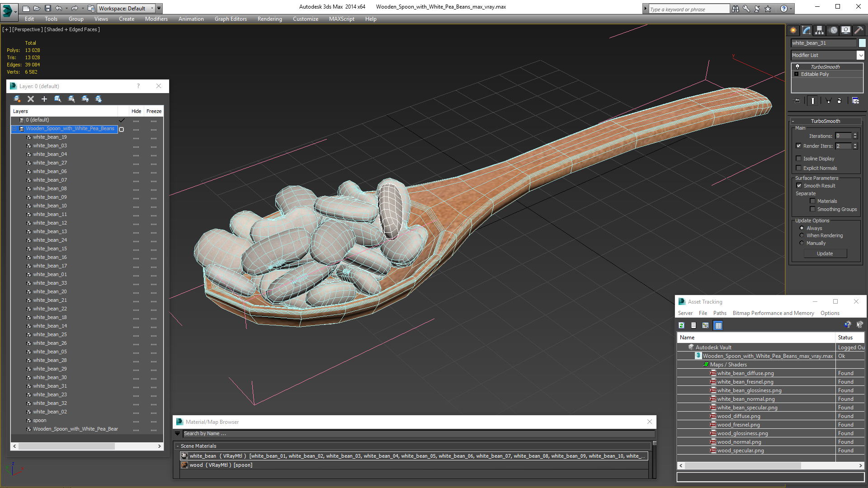Enable Separate by Smoothing Groups checkbox
Screen dimensions: 868x488
click(x=813, y=209)
